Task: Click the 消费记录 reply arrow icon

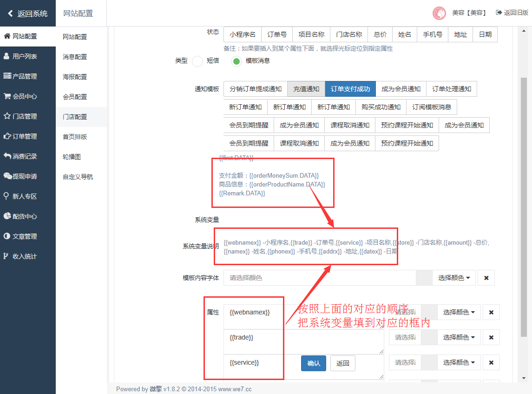Action: [x=7, y=156]
